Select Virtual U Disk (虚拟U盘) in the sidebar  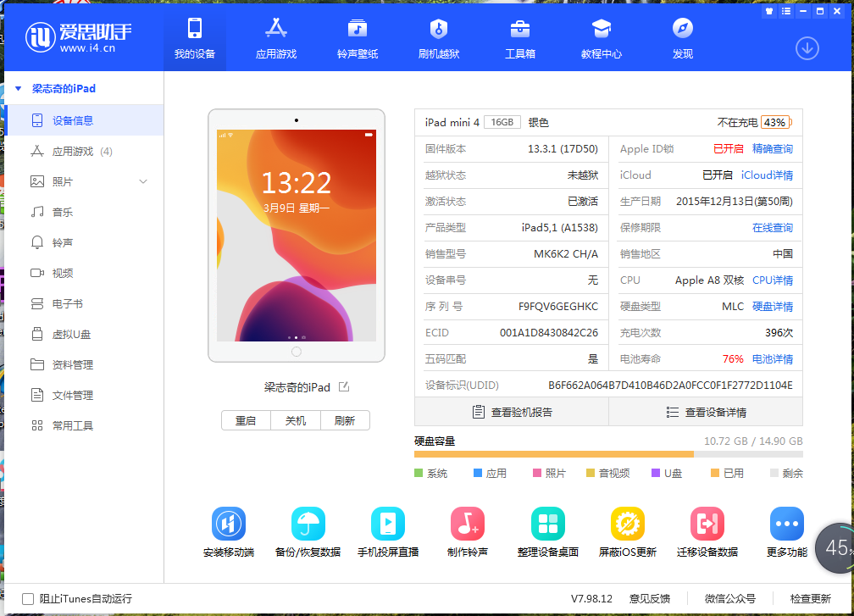(x=71, y=334)
